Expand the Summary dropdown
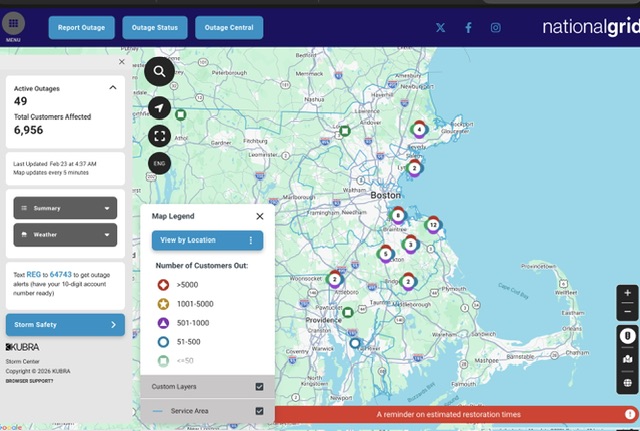 coord(106,208)
